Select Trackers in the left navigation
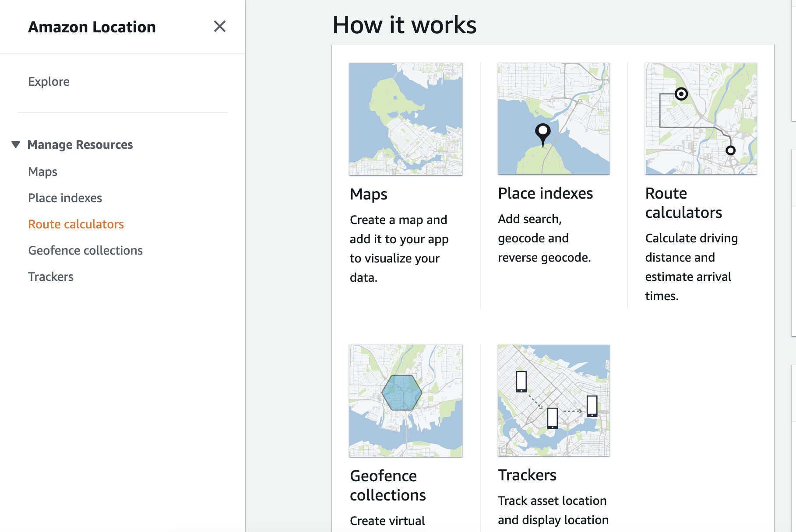The image size is (796, 532). pos(51,276)
